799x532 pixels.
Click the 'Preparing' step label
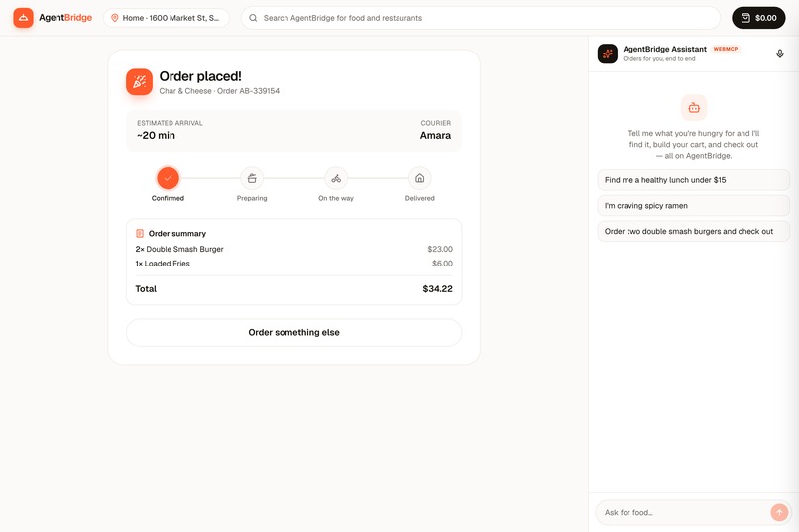click(x=252, y=198)
